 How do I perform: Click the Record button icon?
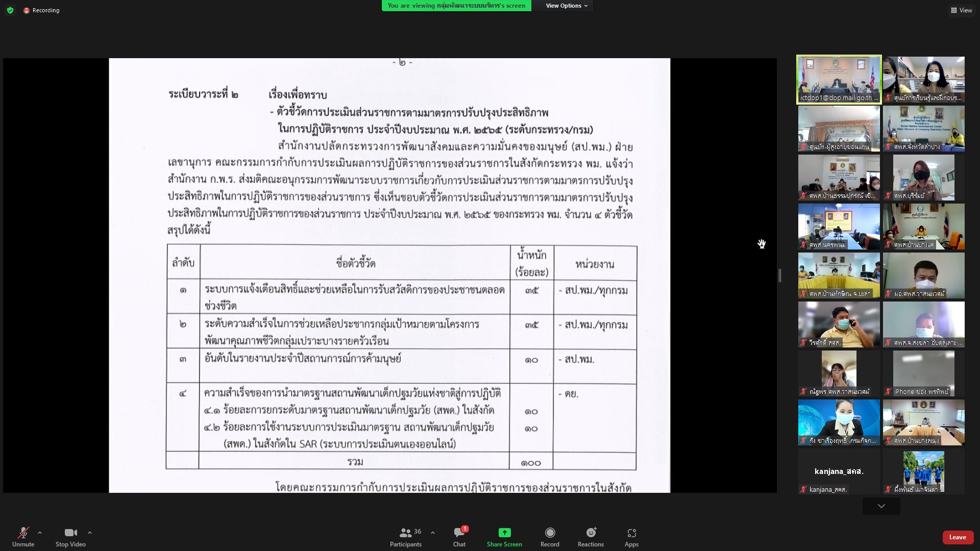click(x=550, y=533)
